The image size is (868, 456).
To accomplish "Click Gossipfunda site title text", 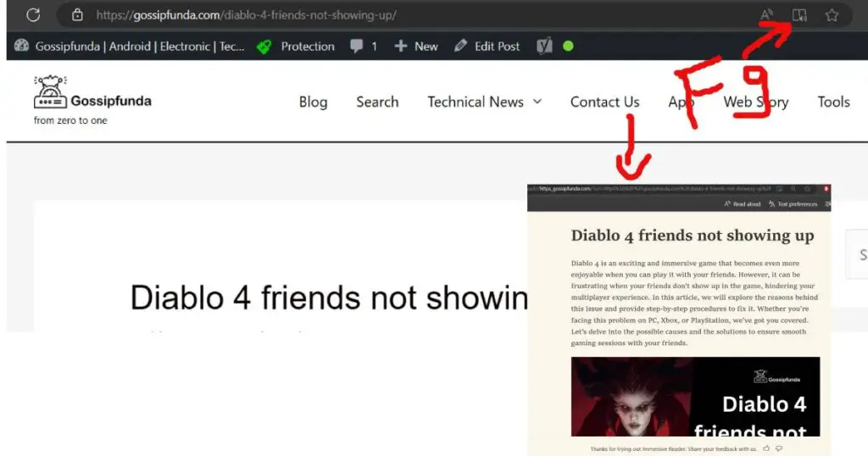I will click(x=111, y=101).
